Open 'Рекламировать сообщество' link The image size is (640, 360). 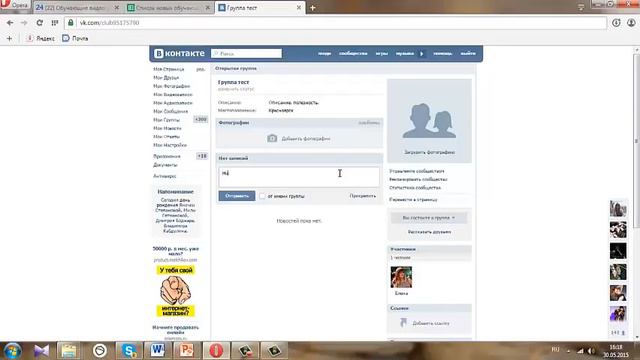[418, 179]
